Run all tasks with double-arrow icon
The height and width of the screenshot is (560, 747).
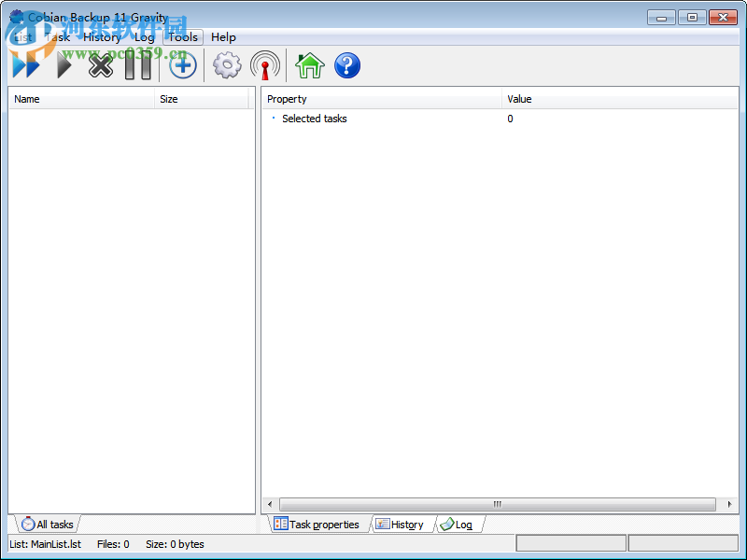pyautogui.click(x=26, y=65)
